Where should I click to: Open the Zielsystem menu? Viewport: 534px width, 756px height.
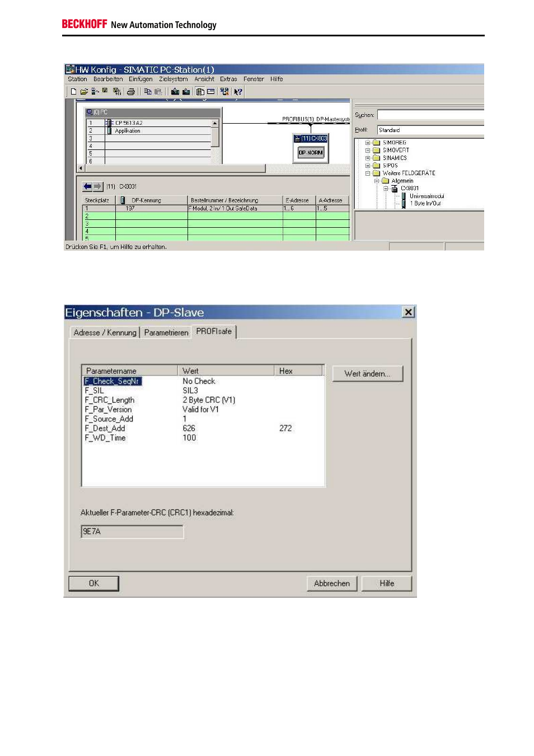pyautogui.click(x=174, y=79)
